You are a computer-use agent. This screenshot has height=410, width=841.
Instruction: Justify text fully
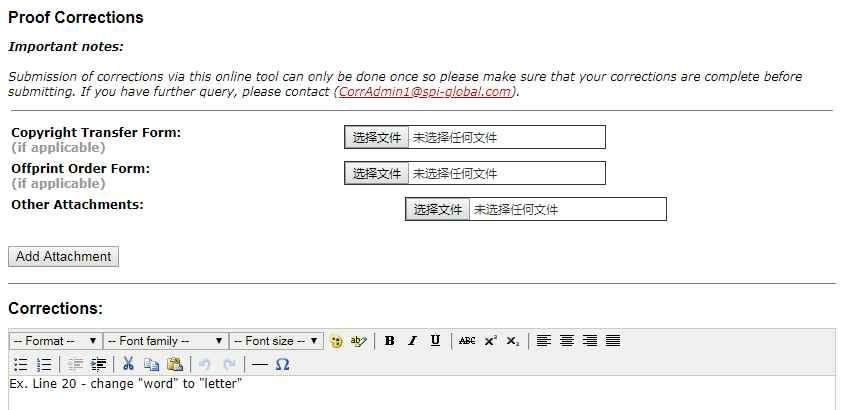(x=613, y=341)
